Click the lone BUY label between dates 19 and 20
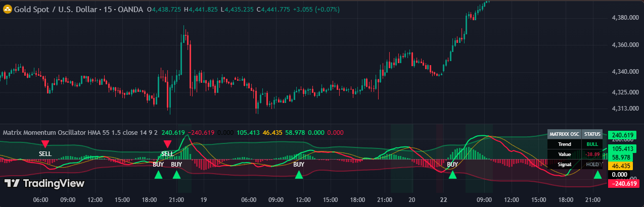The image size is (644, 207). pos(299,164)
